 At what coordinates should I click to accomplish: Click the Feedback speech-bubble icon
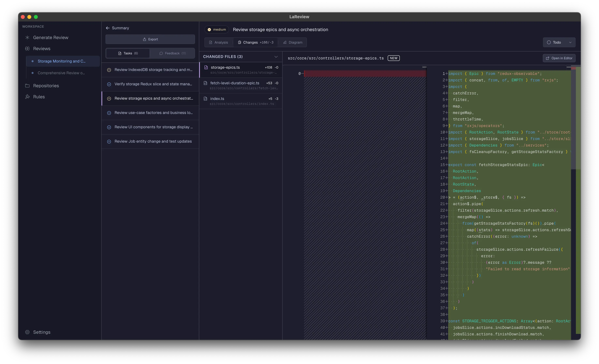point(161,53)
